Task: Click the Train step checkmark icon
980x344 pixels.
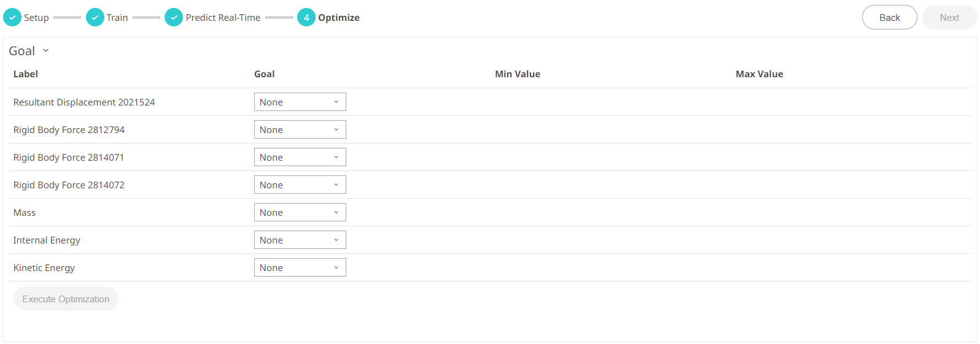Action: pyautogui.click(x=95, y=18)
